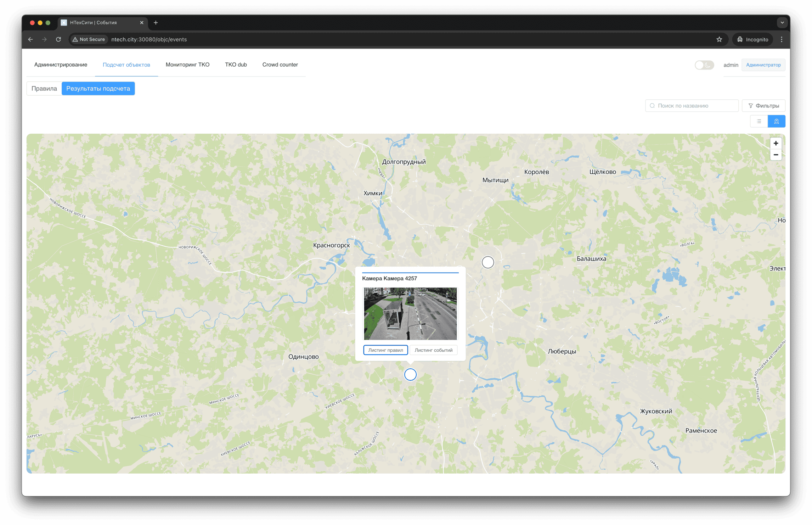Image resolution: width=812 pixels, height=525 pixels.
Task: Click Листинг событий button
Action: [x=433, y=350]
